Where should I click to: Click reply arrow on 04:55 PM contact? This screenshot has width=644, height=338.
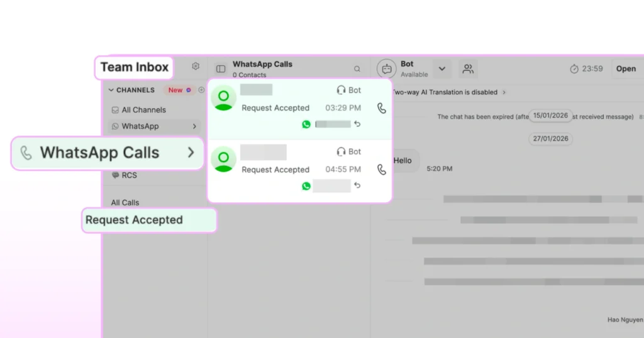point(357,185)
